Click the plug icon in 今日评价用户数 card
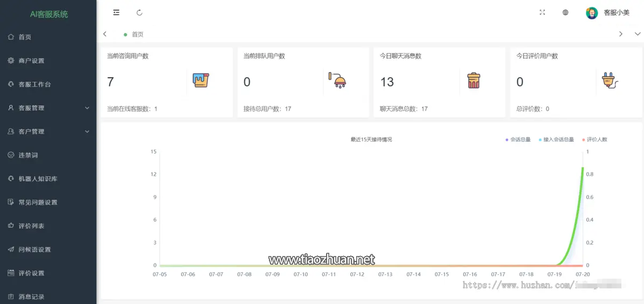 coord(611,80)
